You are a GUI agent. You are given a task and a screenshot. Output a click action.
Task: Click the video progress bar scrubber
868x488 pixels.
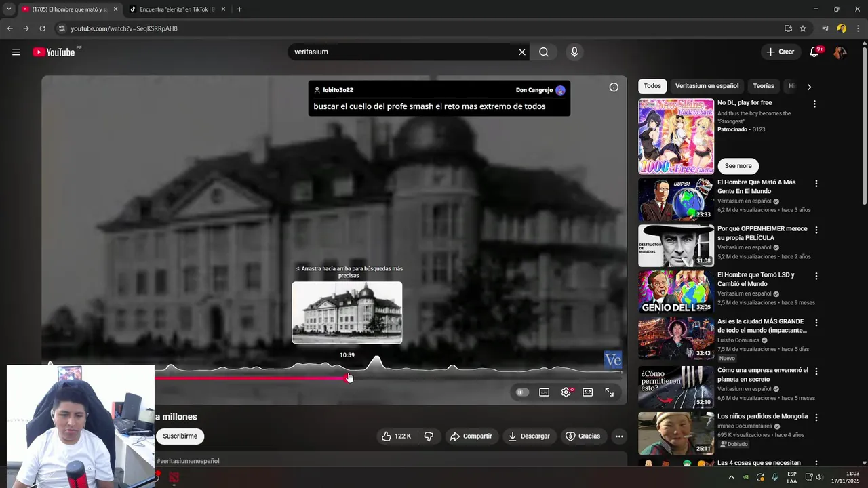[349, 378]
